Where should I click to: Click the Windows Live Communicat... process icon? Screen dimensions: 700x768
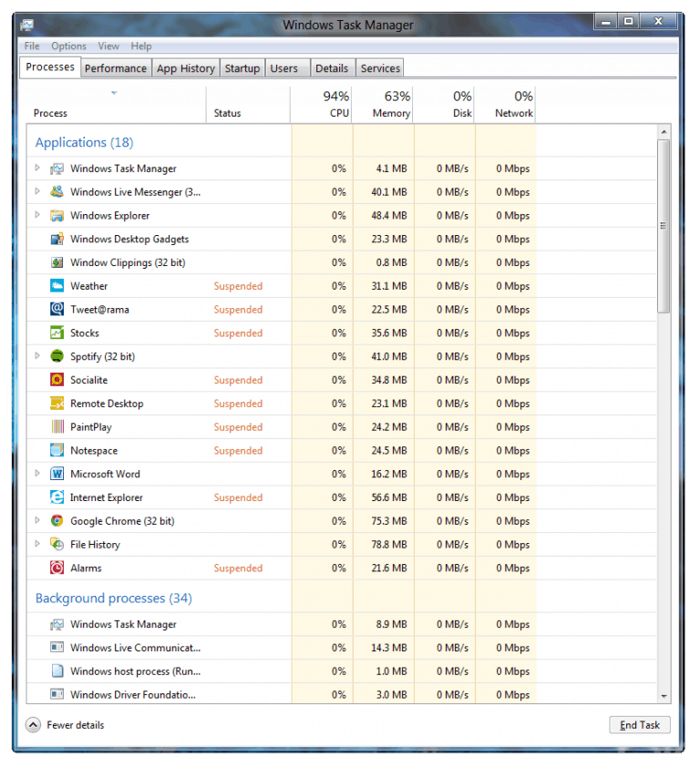(57, 648)
